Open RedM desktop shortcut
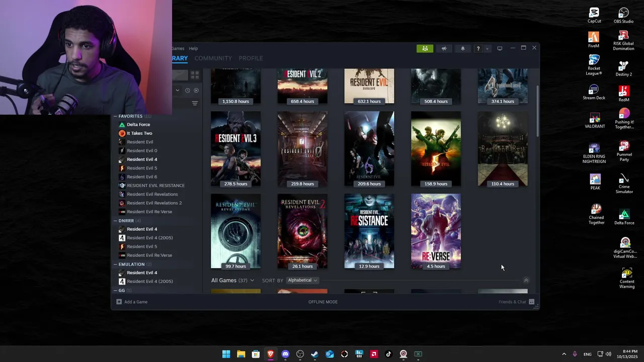644x362 pixels. pyautogui.click(x=624, y=94)
